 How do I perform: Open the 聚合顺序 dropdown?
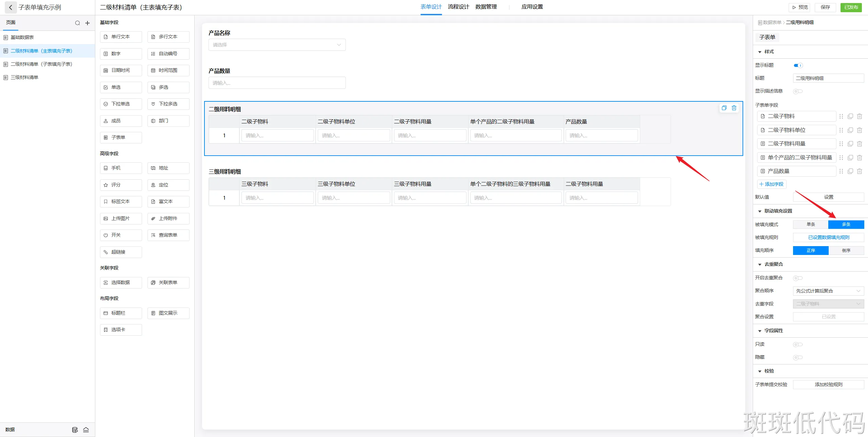[828, 291]
